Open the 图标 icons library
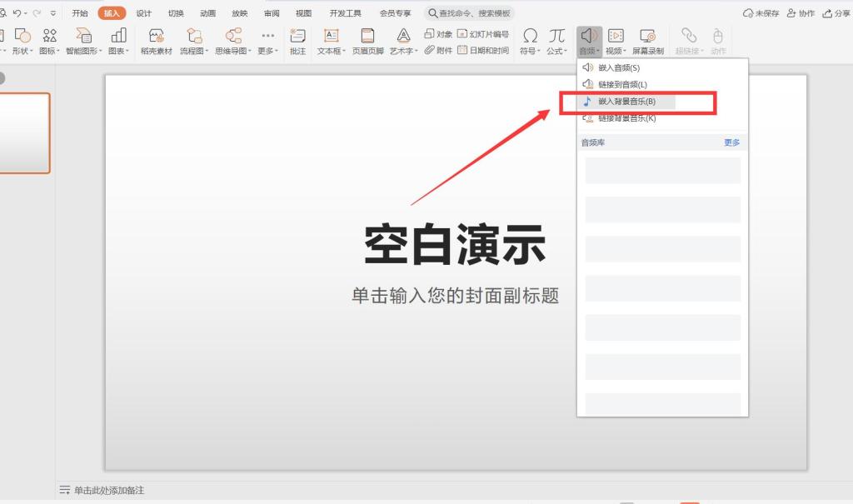 click(x=49, y=42)
